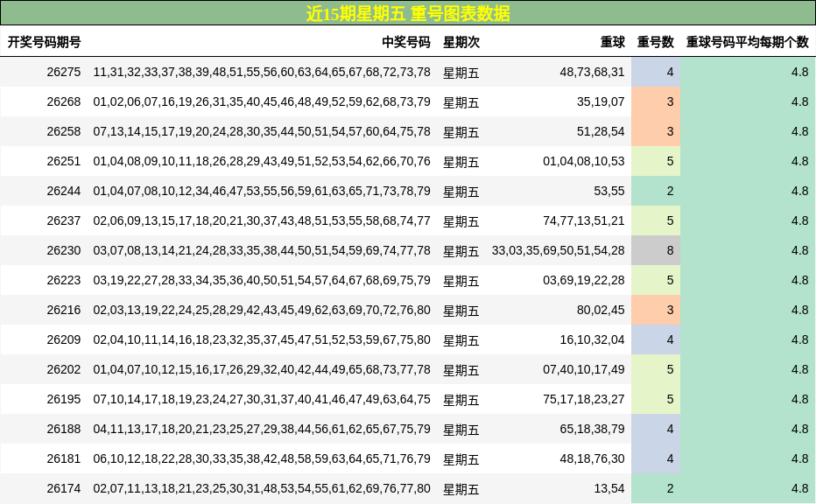Select the 重号数 column header
This screenshot has height=504, width=816.
coord(656,42)
